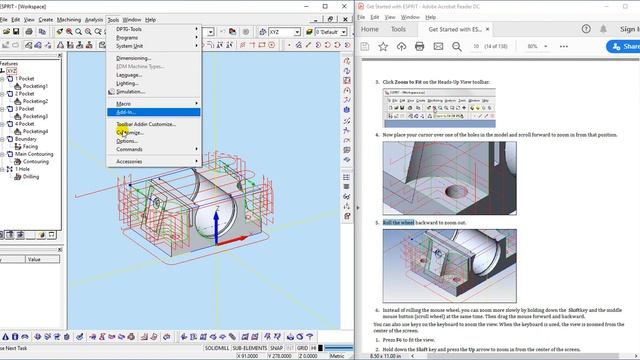Choose Lighting... from the Tools menu
This screenshot has width=640, height=360.
(x=153, y=83)
